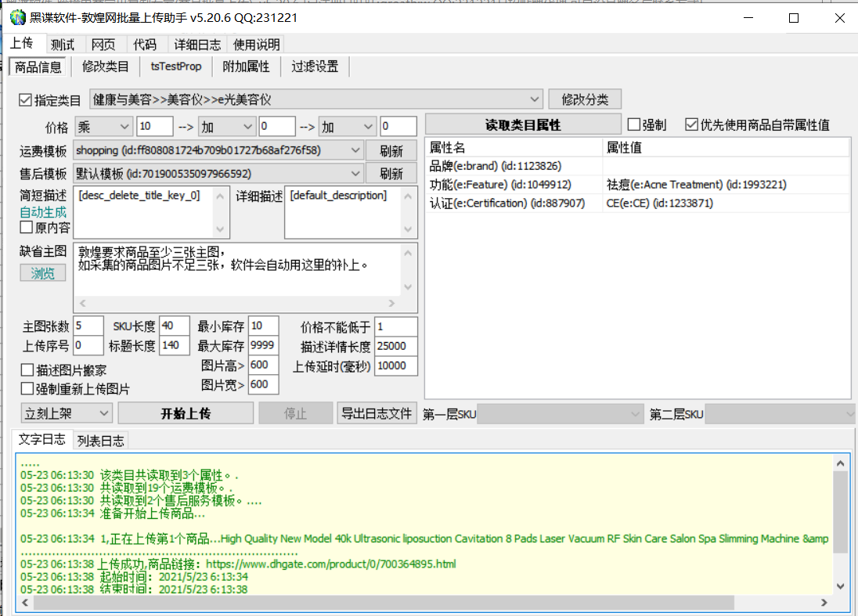The height and width of the screenshot is (616, 858).
Task: Click the 详细描述 text box
Action: click(x=351, y=212)
